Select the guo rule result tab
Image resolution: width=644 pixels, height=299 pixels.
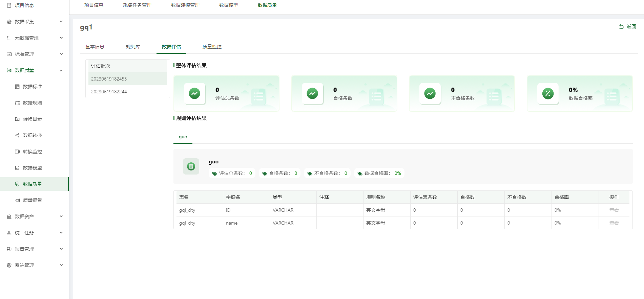click(183, 137)
